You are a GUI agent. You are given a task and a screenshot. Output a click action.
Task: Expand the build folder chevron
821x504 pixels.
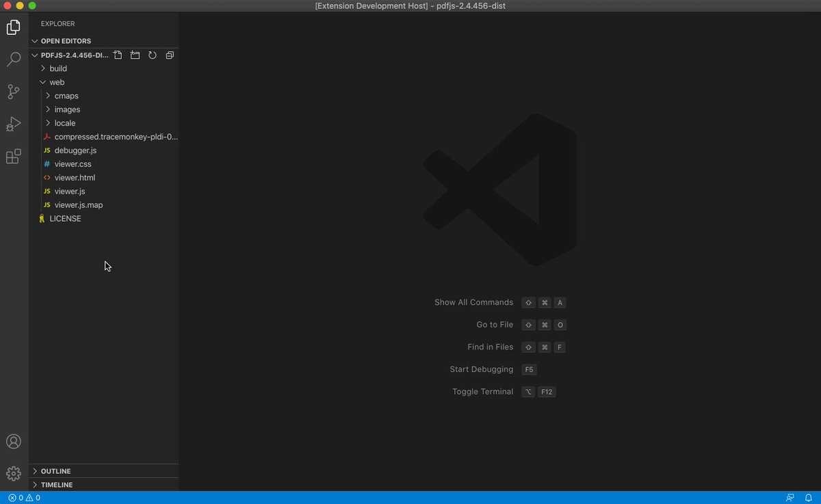43,68
